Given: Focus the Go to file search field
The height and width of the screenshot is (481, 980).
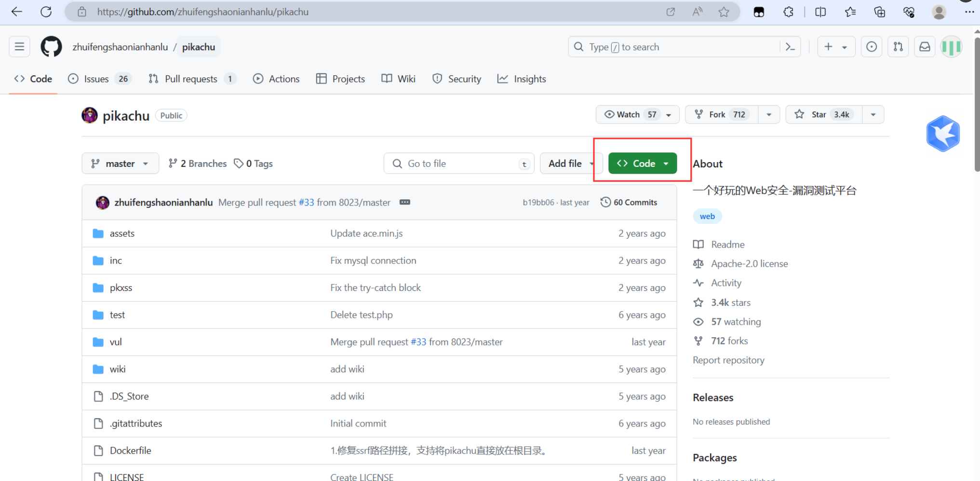Looking at the screenshot, I should coord(459,164).
